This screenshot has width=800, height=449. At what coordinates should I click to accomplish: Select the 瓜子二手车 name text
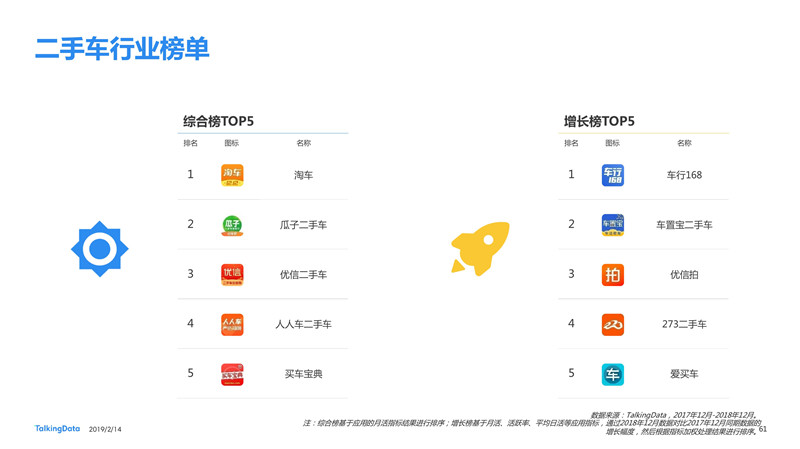click(304, 225)
